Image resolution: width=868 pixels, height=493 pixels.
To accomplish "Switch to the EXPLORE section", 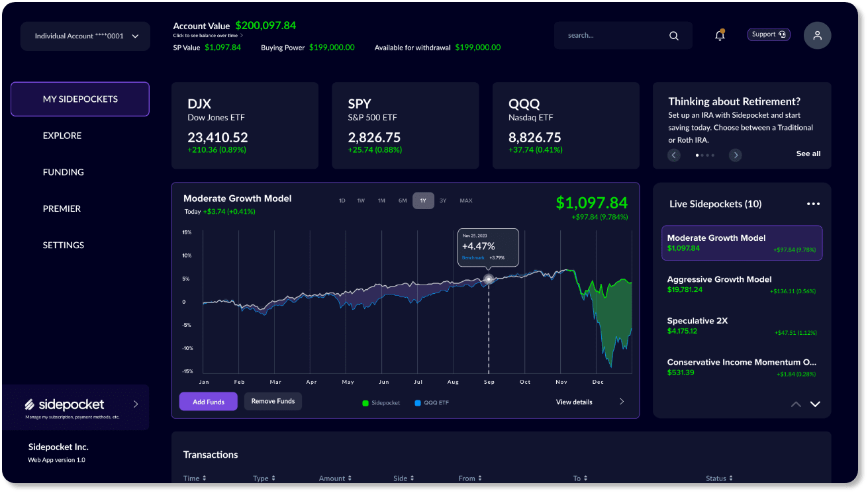I will point(62,136).
